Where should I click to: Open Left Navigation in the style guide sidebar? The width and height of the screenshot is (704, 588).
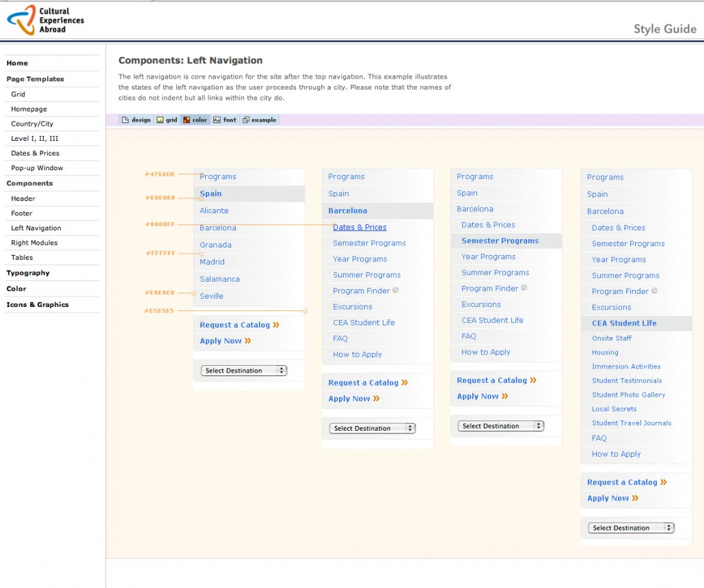[x=36, y=228]
